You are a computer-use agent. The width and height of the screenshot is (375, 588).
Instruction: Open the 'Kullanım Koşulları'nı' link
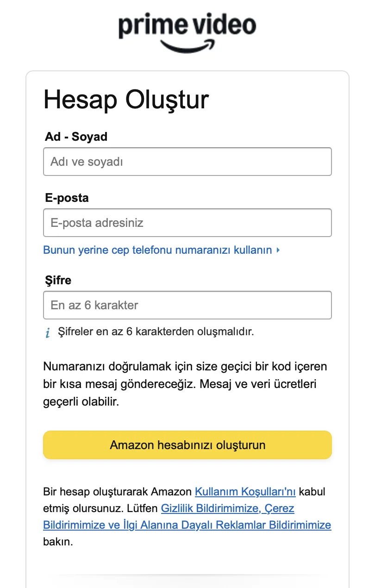coord(245,492)
